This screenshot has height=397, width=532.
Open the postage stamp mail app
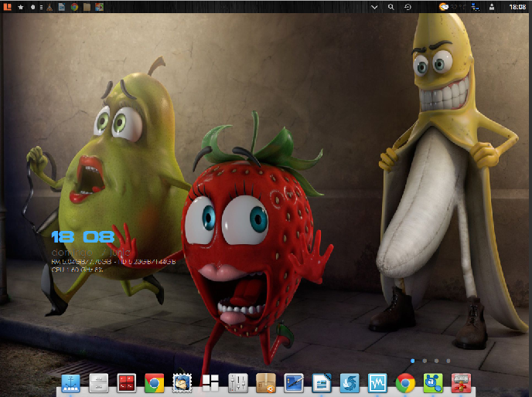coord(182,382)
